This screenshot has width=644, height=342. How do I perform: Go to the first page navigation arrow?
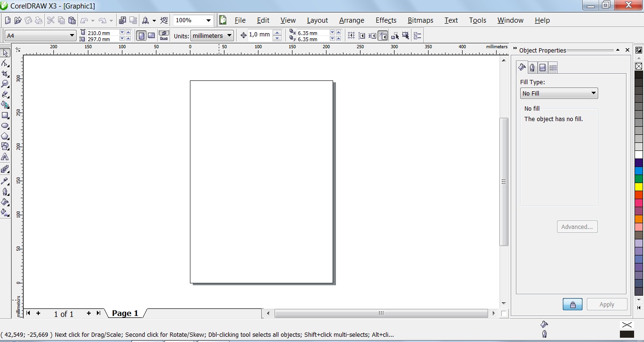[28, 313]
